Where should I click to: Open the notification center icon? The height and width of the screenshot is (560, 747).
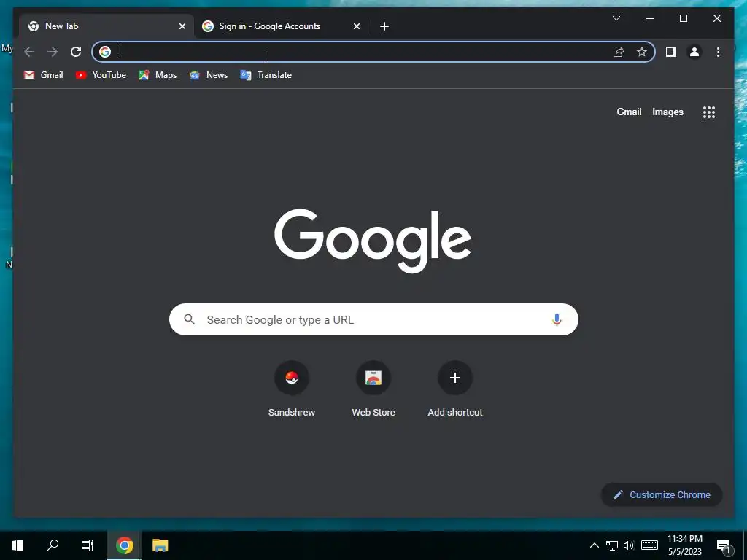[724, 546]
